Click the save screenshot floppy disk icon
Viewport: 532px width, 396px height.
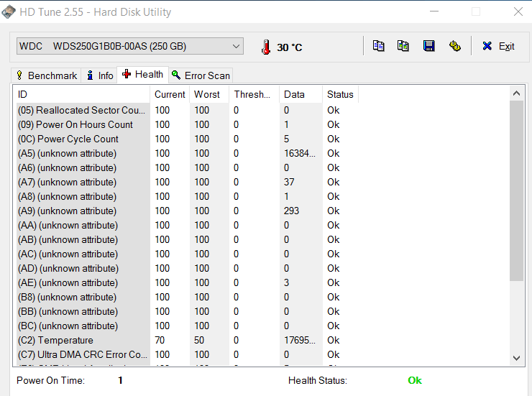pyautogui.click(x=429, y=46)
